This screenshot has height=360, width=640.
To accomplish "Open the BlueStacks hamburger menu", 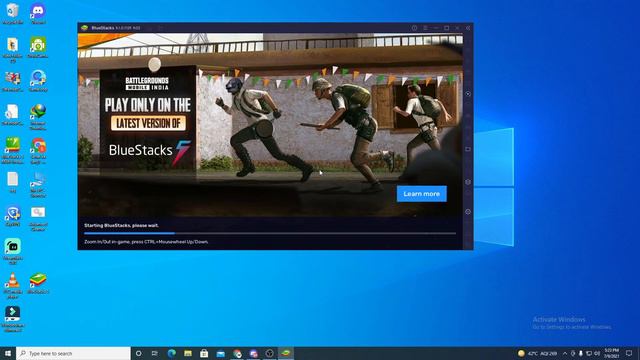I will (425, 28).
